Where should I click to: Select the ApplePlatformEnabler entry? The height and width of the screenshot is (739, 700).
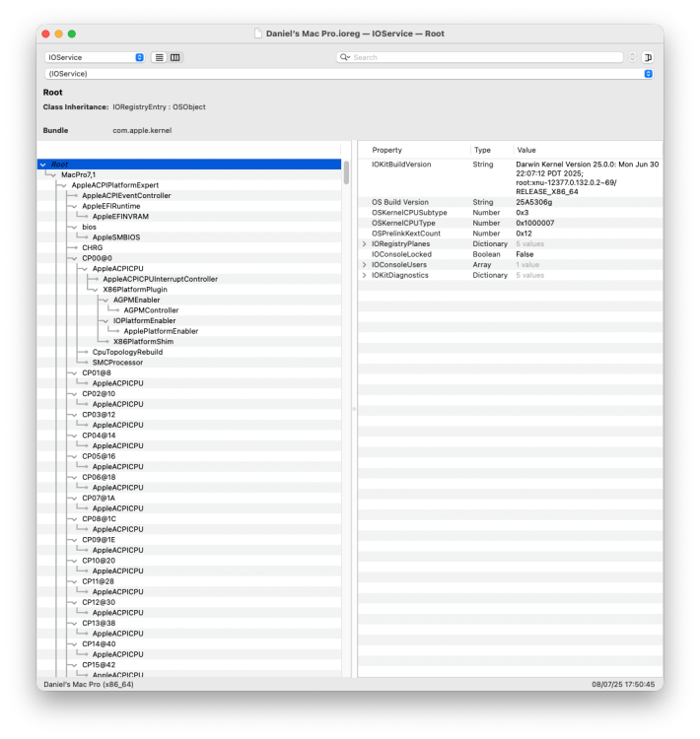point(161,331)
